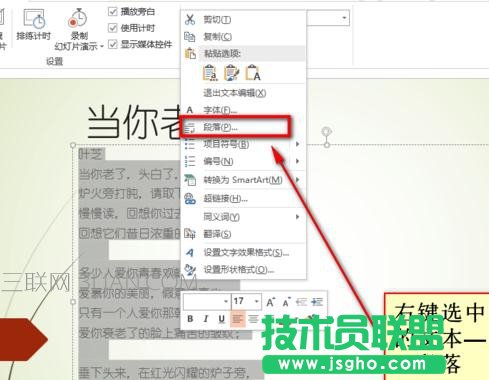This screenshot has width=489, height=380.
Task: Decrease font size in mini toolbar
Action: click(x=286, y=302)
